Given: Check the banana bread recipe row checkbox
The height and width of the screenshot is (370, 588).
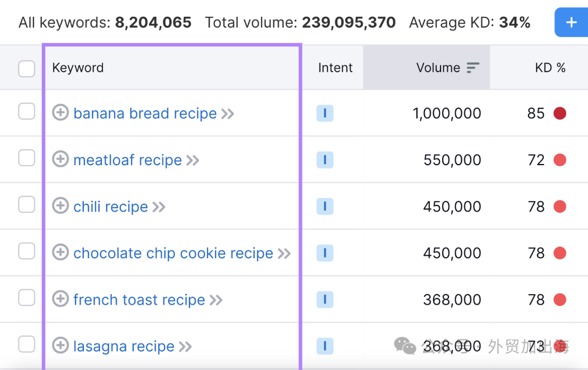Looking at the screenshot, I should click(27, 112).
